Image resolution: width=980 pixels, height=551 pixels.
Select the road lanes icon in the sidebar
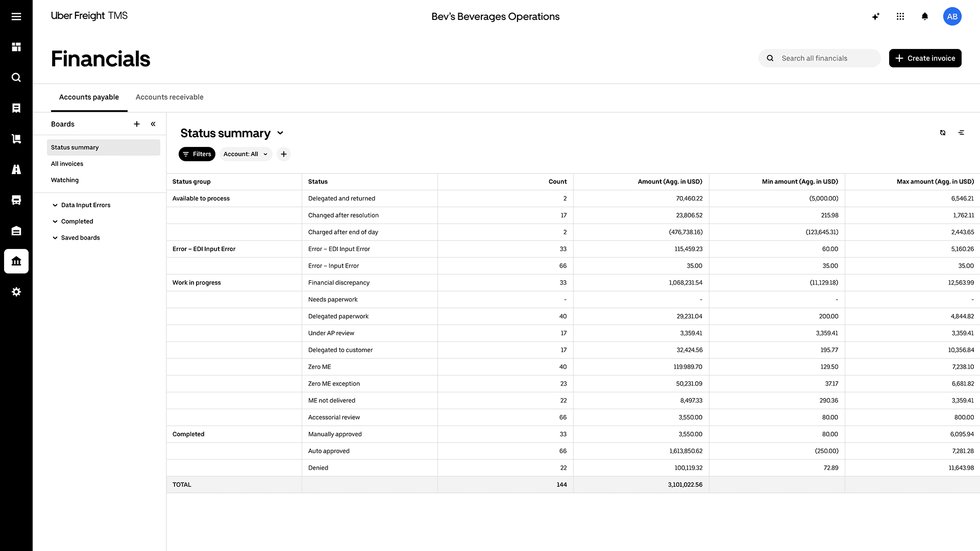(16, 169)
